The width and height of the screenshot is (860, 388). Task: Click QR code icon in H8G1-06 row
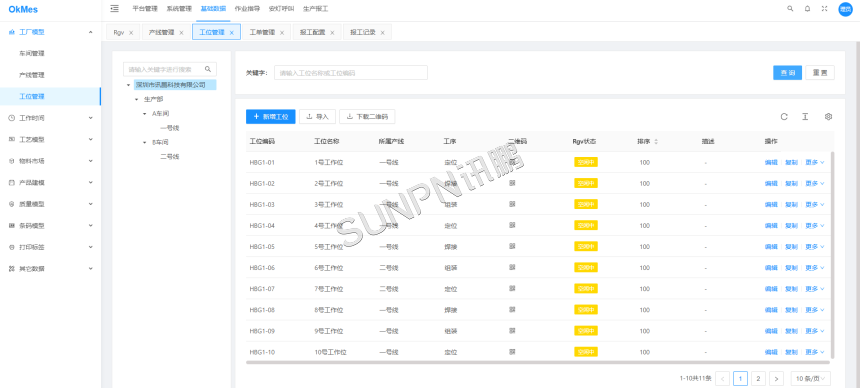point(512,267)
